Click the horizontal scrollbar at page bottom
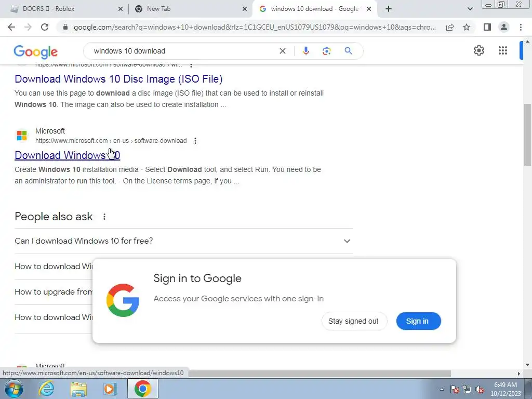This screenshot has height=399, width=532. pos(320,374)
